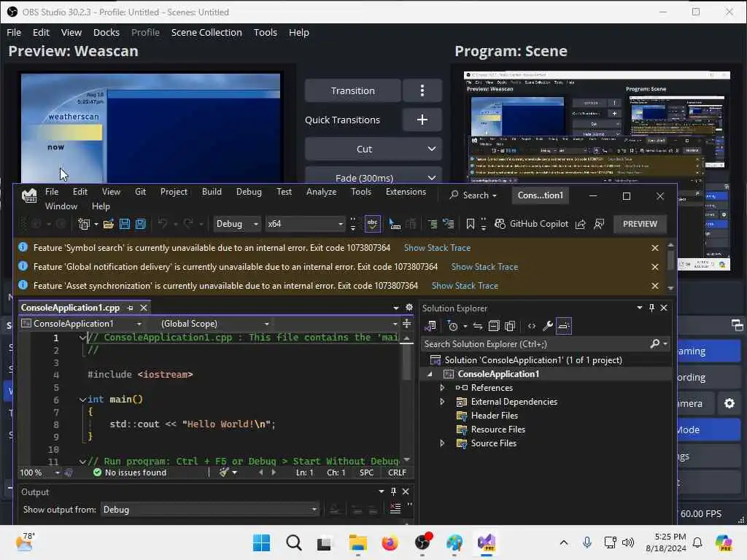The width and height of the screenshot is (747, 560).
Task: Click the Bookmark toolbar icon
Action: (471, 224)
